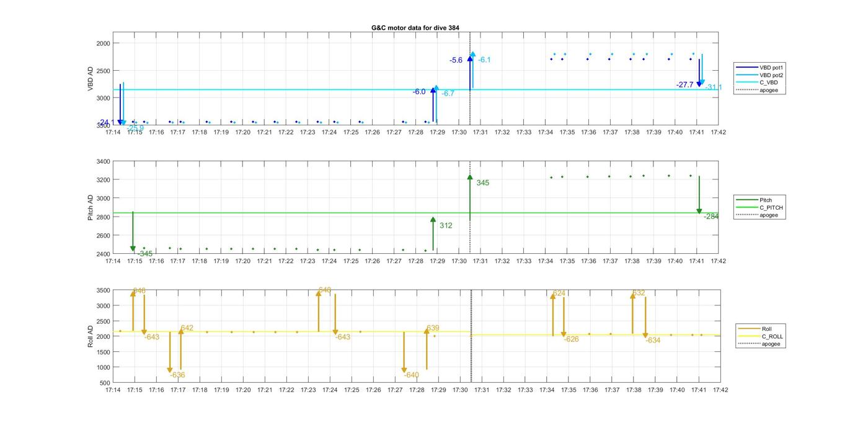Click the '624' roll annotation
The width and height of the screenshot is (868, 430).
coord(559,293)
